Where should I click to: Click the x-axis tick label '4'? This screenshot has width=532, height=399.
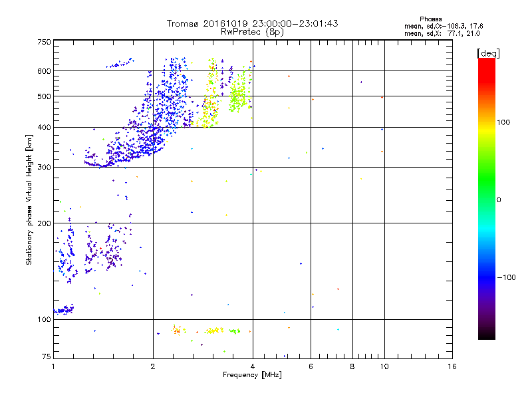pos(253,366)
